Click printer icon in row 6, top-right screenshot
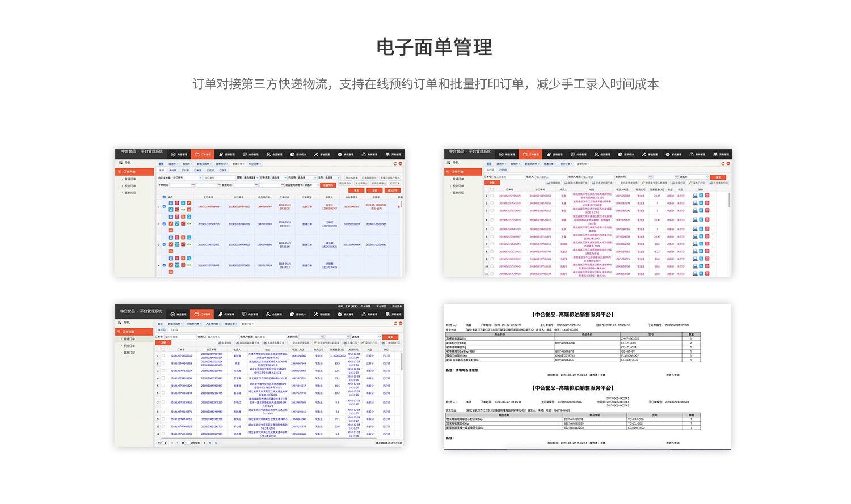Screen dimensions: 851x504 (x=695, y=236)
